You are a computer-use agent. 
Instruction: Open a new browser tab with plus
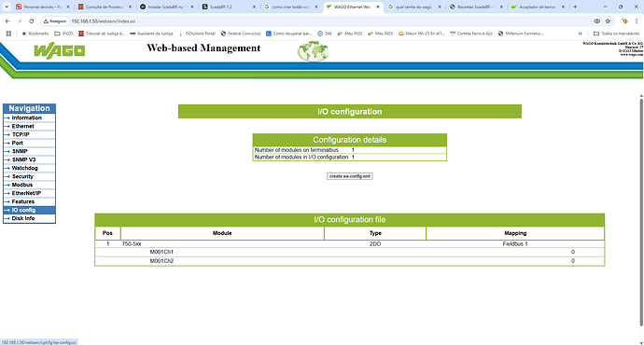pyautogui.click(x=575, y=7)
